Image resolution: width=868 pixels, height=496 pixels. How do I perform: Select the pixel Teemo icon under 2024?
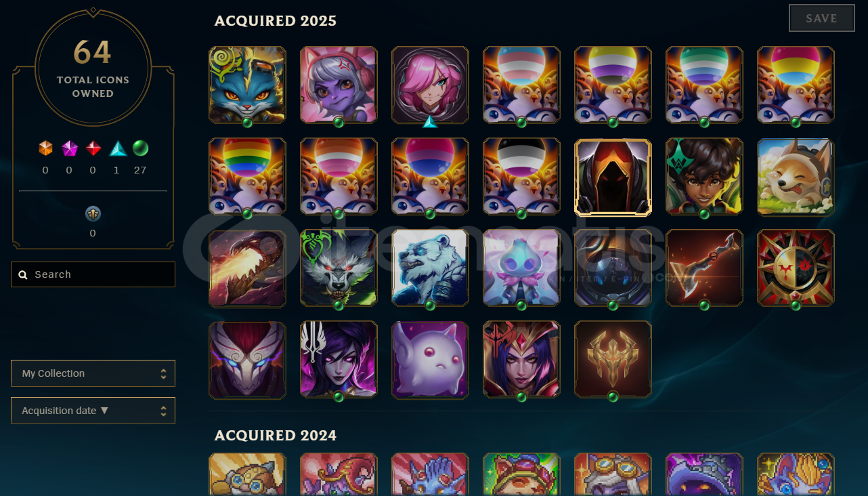[521, 474]
